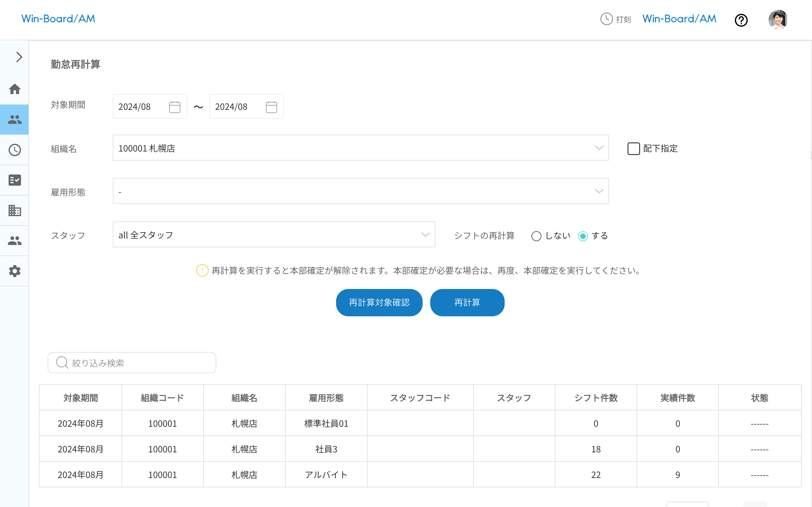
Task: Select the する radio button for シフトの再計算
Action: [x=583, y=236]
